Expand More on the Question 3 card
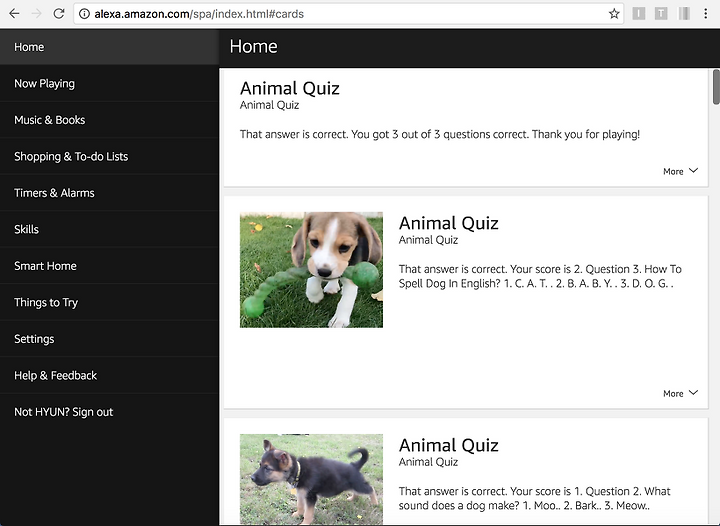720x526 pixels. (x=681, y=393)
